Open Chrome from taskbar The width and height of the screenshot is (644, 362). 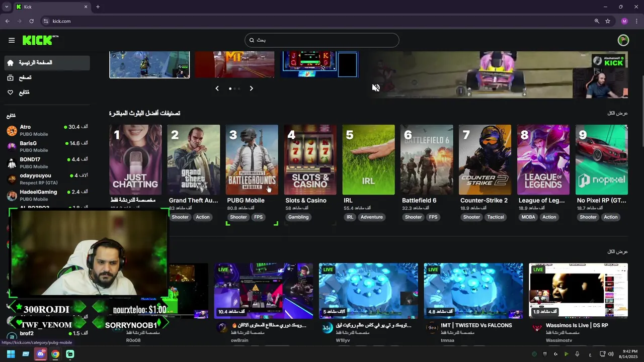[x=55, y=354]
